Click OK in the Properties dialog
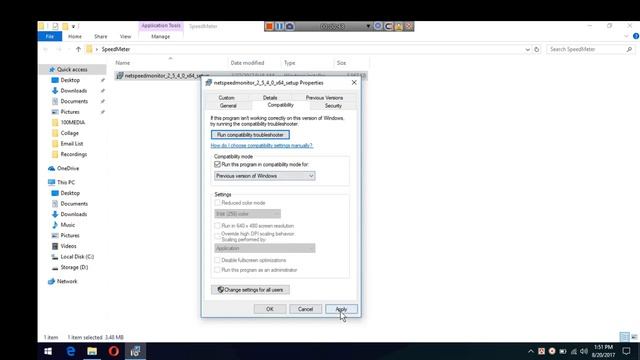The image size is (640, 360). pos(270,309)
